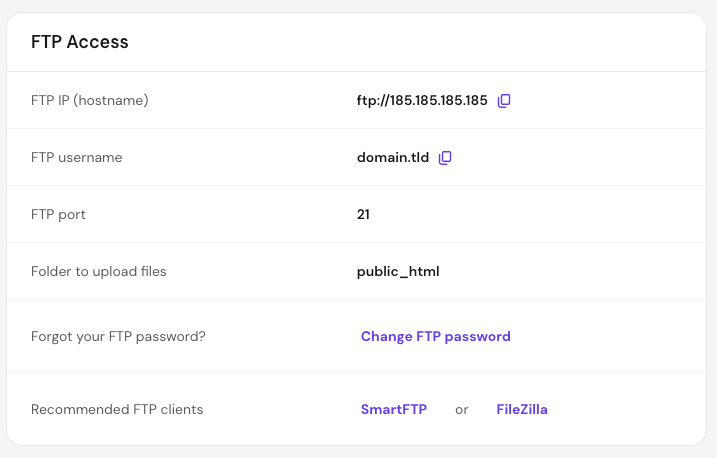Click the FTP username label

76,157
